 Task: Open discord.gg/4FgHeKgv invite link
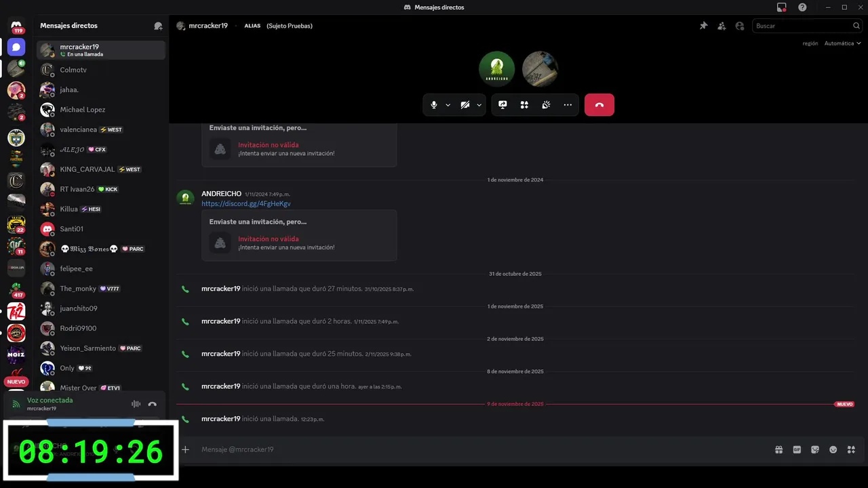click(246, 203)
